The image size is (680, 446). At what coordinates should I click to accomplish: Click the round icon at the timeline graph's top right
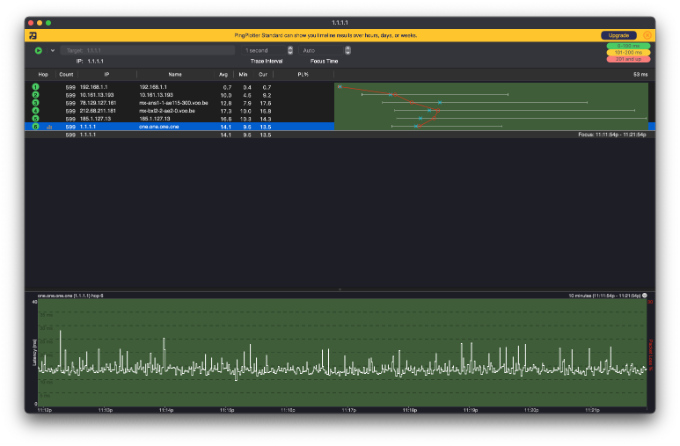click(x=644, y=295)
